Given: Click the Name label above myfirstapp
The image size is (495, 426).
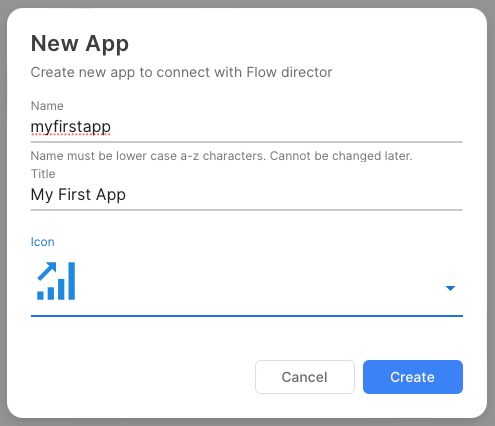Looking at the screenshot, I should click(47, 106).
